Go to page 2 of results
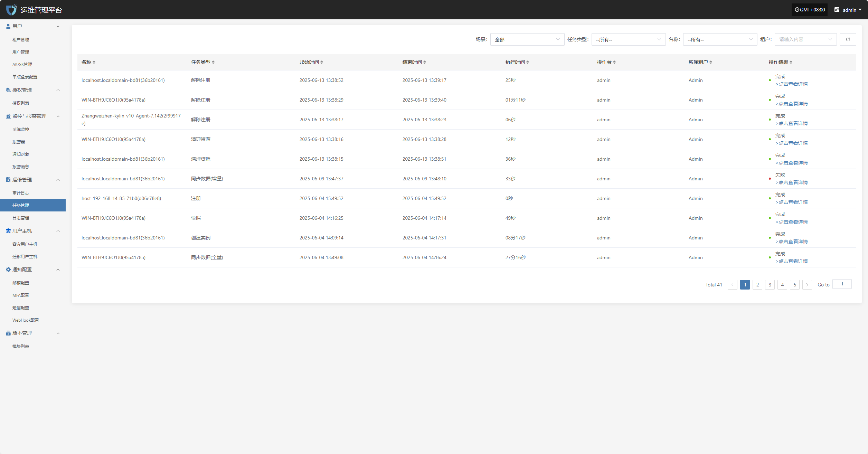Screen dimensions: 868x454 pos(757,285)
